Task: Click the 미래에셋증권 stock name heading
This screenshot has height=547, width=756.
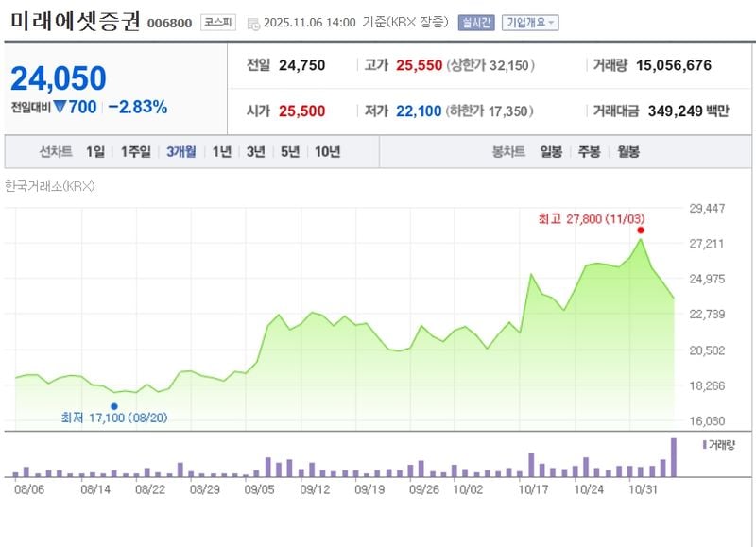Action: click(x=74, y=21)
